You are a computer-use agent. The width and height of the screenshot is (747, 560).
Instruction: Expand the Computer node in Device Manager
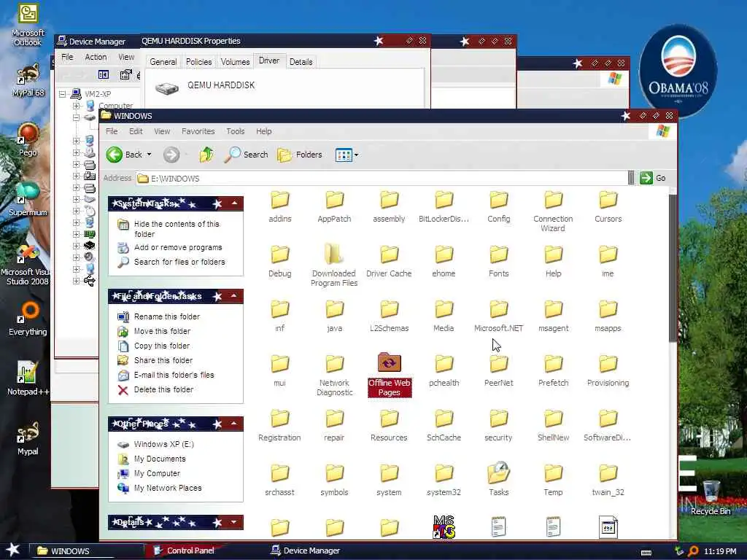click(x=76, y=106)
